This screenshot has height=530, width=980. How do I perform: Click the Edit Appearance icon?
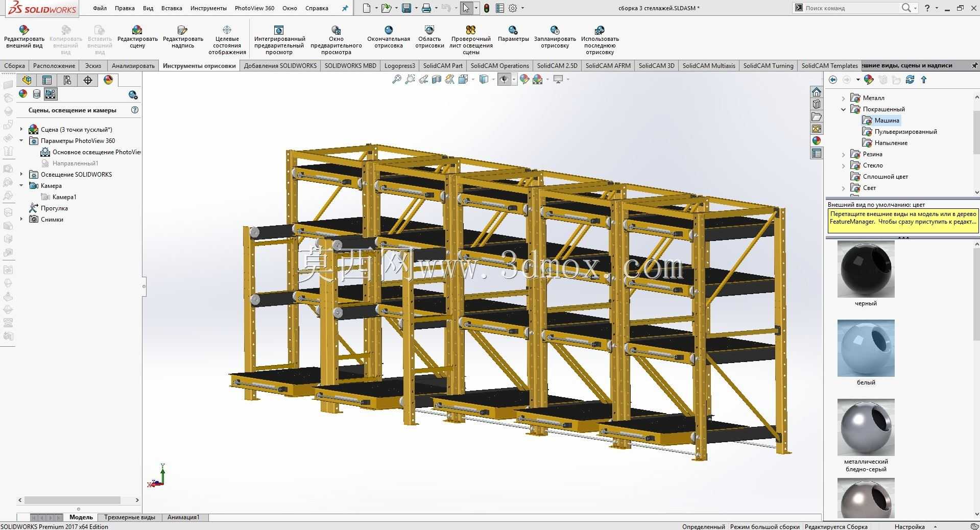(24, 30)
